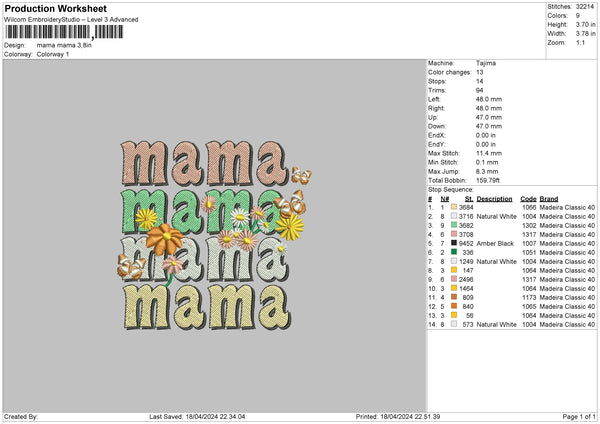Click the Stops value '14'

pos(479,81)
